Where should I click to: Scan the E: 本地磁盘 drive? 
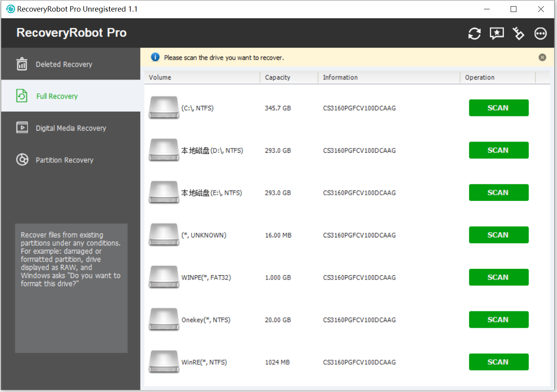click(x=499, y=193)
